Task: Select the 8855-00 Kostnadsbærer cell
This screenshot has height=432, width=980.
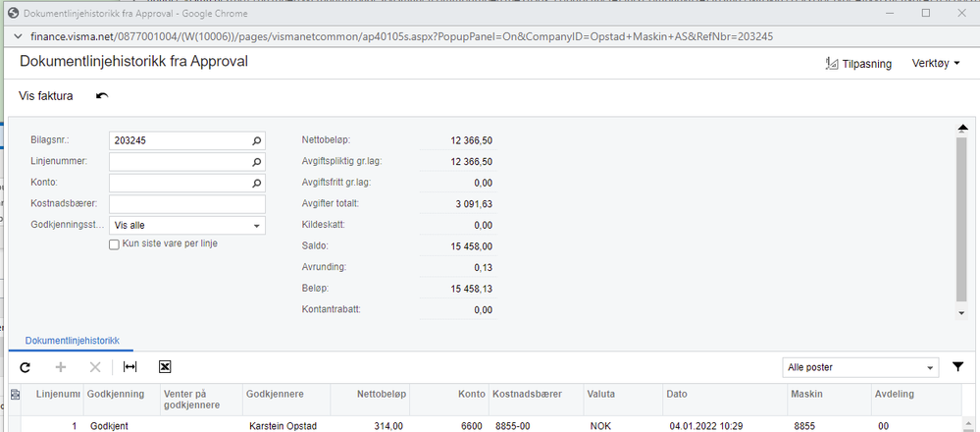Action: click(x=536, y=426)
